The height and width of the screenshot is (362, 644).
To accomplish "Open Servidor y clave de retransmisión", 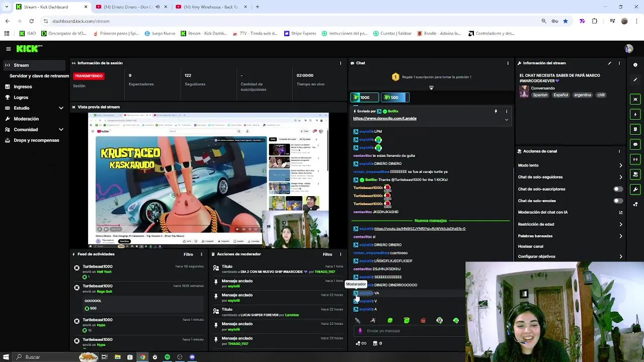I will (39, 76).
